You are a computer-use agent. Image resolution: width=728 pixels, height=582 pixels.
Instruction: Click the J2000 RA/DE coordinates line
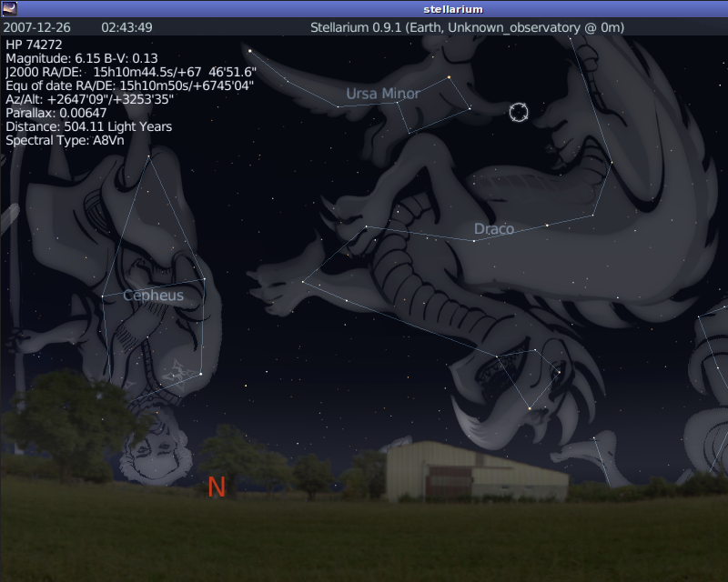(131, 72)
